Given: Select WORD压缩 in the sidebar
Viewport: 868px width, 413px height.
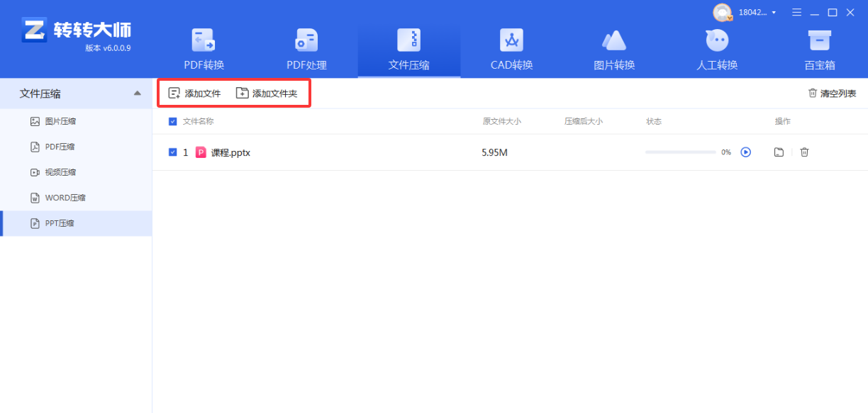Looking at the screenshot, I should point(76,198).
